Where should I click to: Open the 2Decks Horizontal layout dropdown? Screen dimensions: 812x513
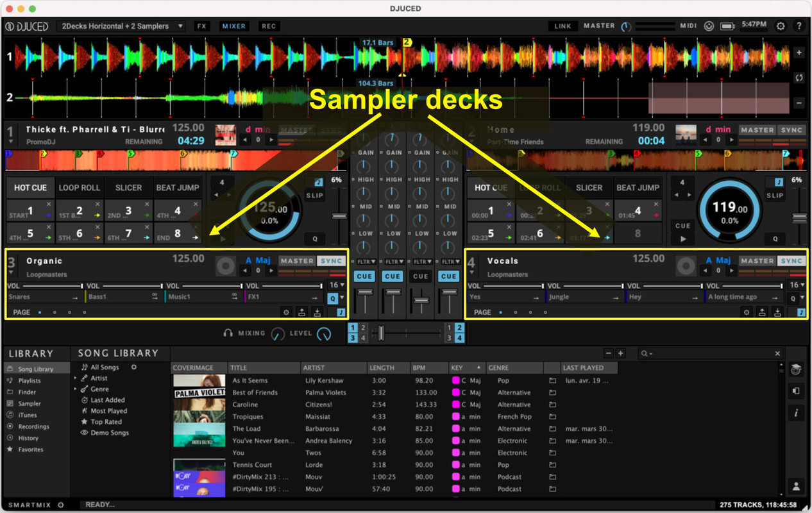click(x=121, y=26)
